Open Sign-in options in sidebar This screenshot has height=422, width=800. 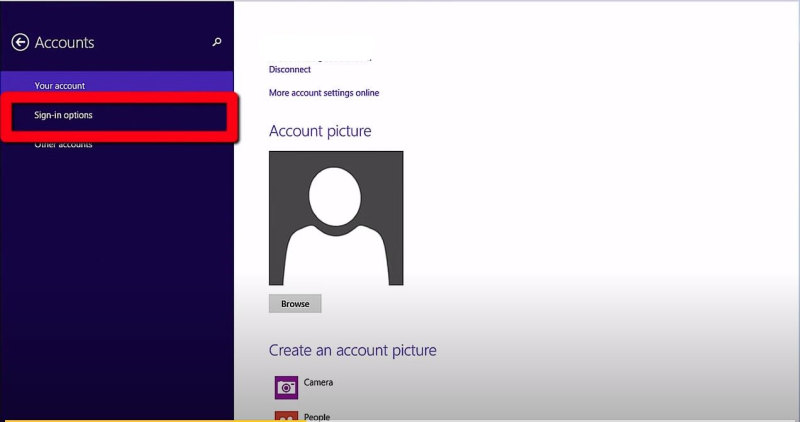(63, 116)
